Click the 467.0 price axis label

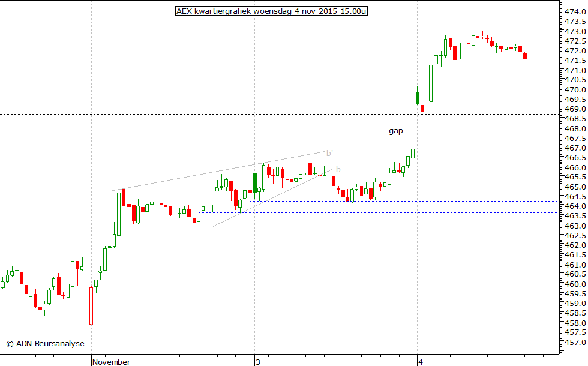pyautogui.click(x=575, y=148)
